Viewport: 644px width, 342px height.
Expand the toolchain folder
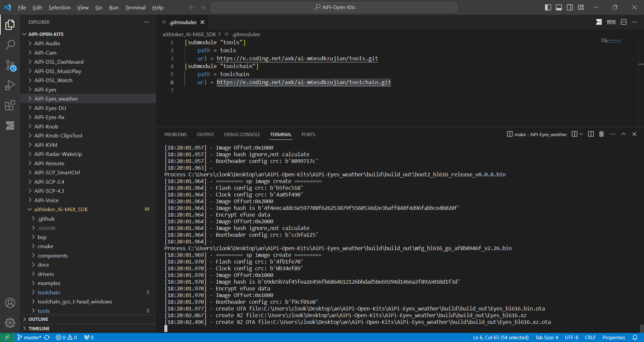88,292
